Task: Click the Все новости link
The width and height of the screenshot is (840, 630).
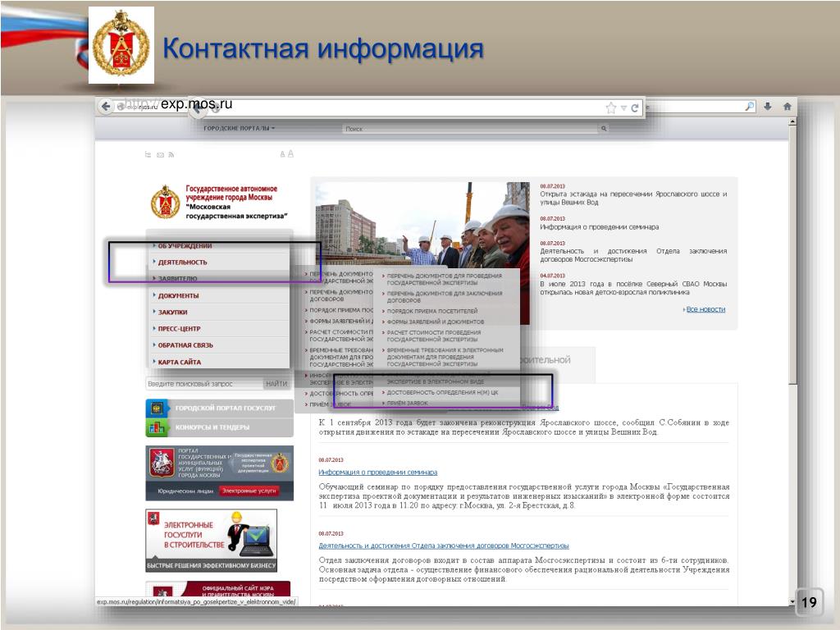Action: point(705,309)
